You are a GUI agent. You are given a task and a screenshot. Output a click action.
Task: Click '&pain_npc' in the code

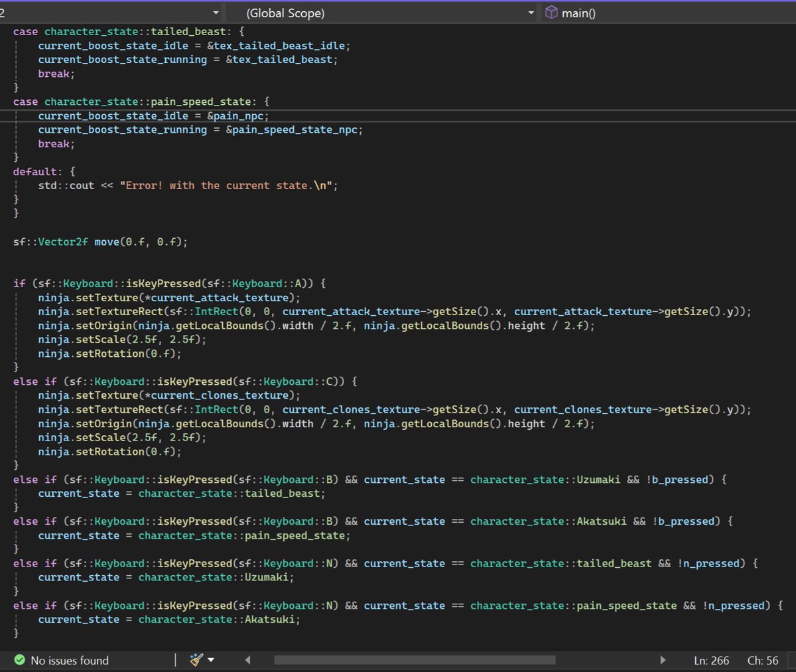pos(235,116)
